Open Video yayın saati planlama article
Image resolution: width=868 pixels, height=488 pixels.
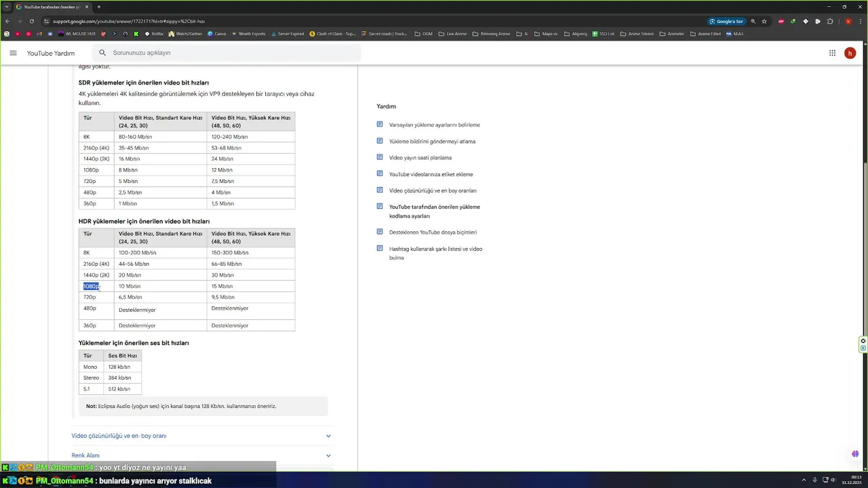(420, 158)
